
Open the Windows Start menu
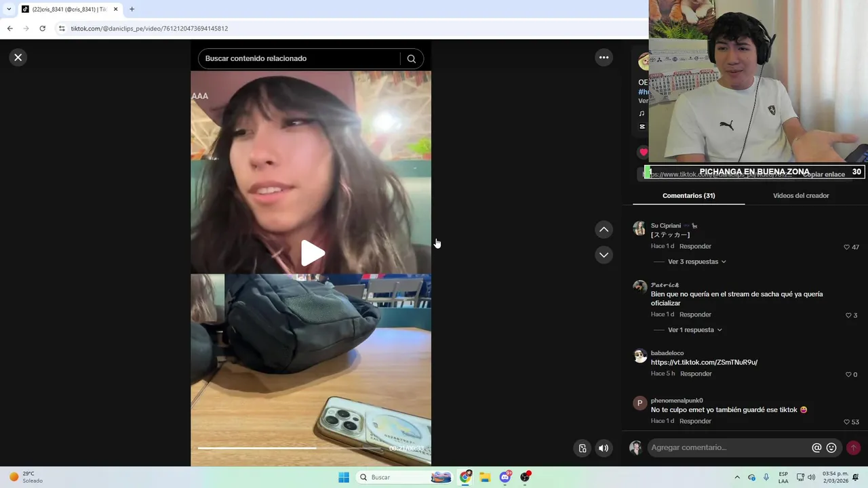[x=344, y=477]
